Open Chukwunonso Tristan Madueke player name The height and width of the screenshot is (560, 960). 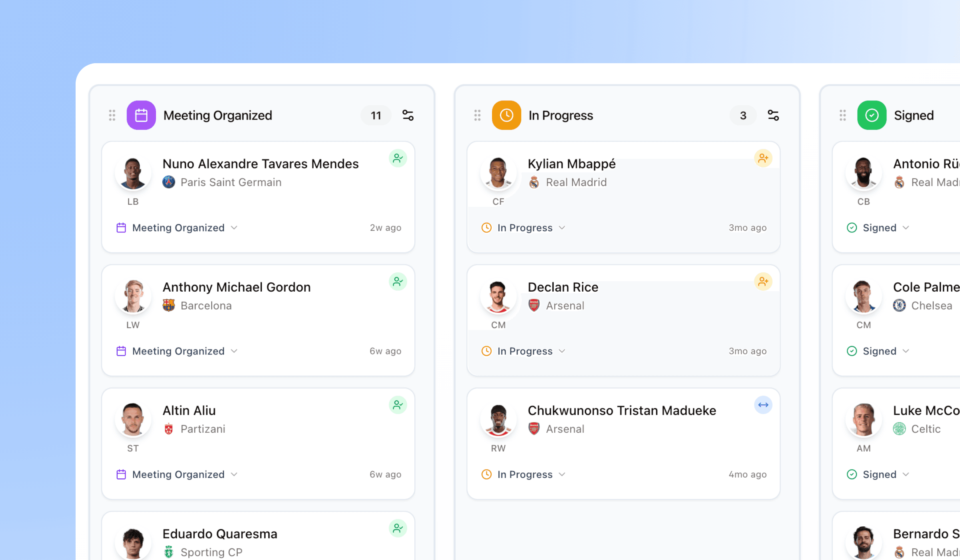(x=622, y=410)
